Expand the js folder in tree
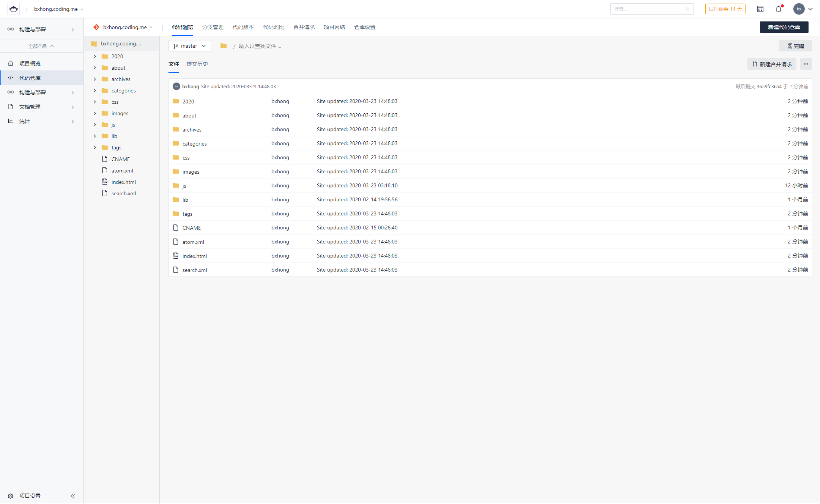 click(x=95, y=125)
